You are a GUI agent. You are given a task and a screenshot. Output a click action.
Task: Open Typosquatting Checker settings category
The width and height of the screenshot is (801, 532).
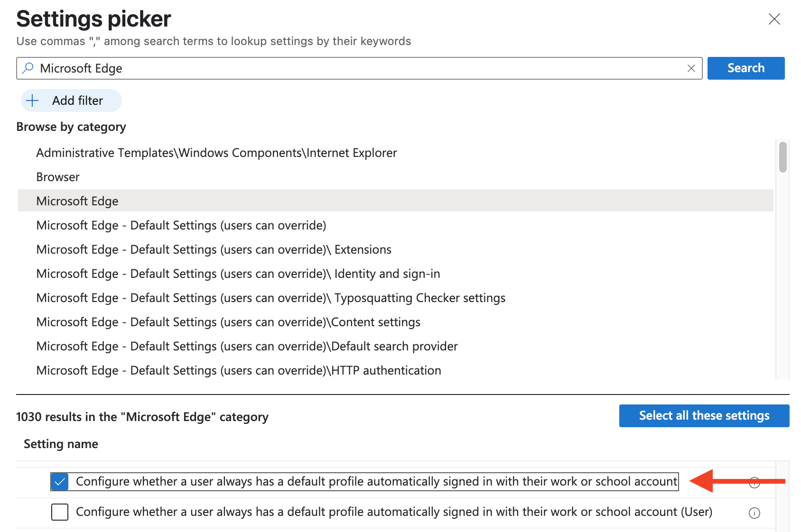(270, 298)
